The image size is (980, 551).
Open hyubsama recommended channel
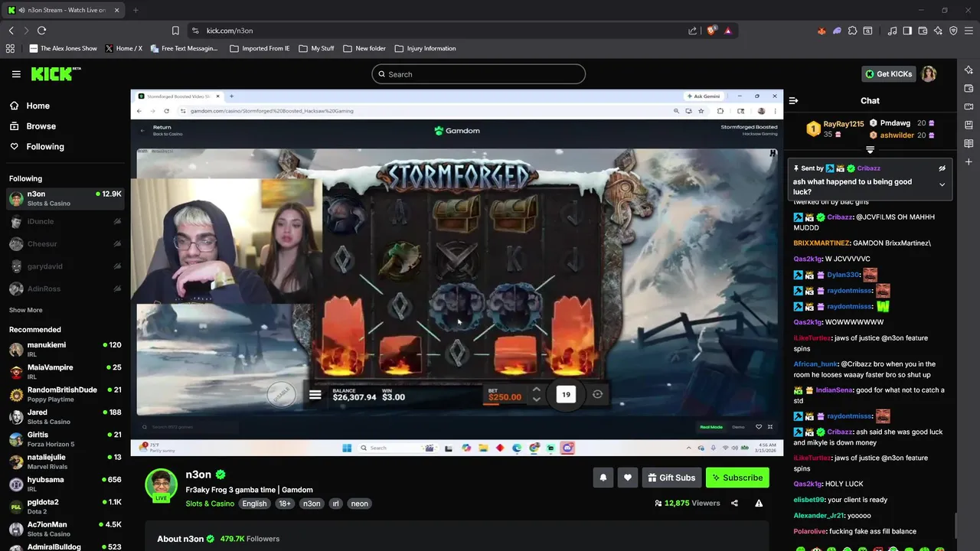click(65, 484)
